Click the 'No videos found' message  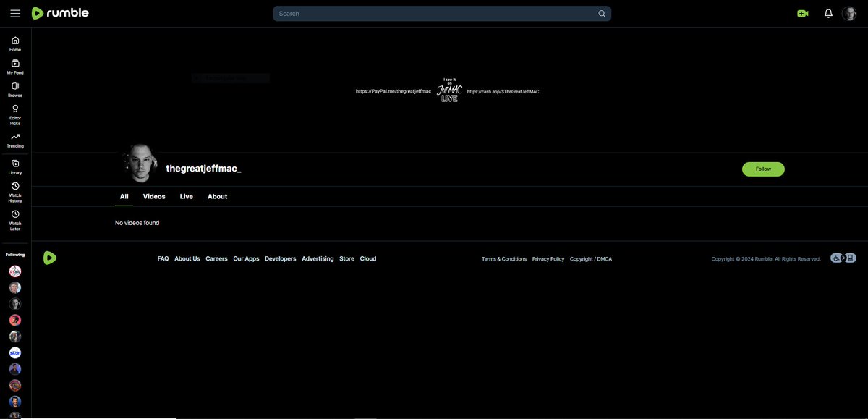[x=137, y=223]
